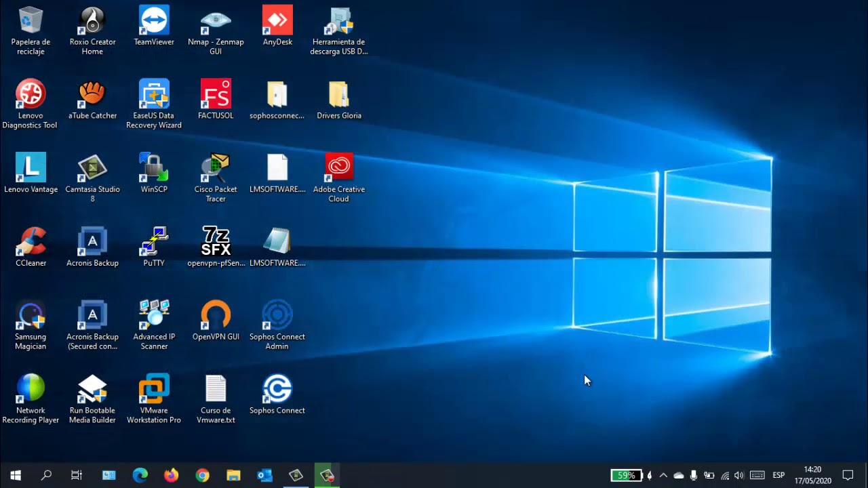Select the blank LMSOFTWARE file beside Cisco Packet Tracer
This screenshot has height=488, width=868.
point(277,174)
